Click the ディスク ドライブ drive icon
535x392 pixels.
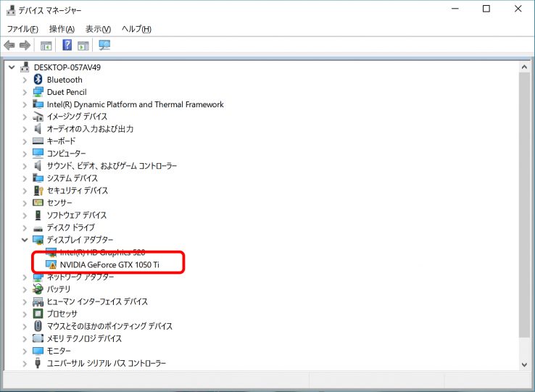click(x=38, y=228)
